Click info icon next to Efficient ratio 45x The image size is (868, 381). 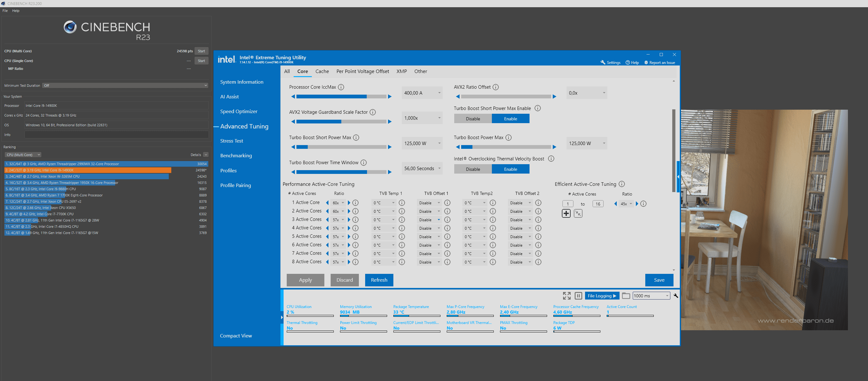pos(644,204)
